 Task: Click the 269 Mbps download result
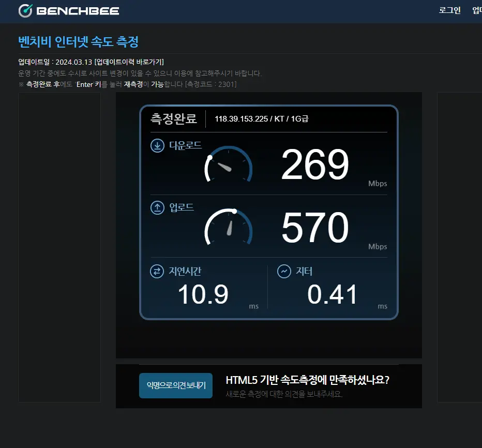[x=315, y=164]
